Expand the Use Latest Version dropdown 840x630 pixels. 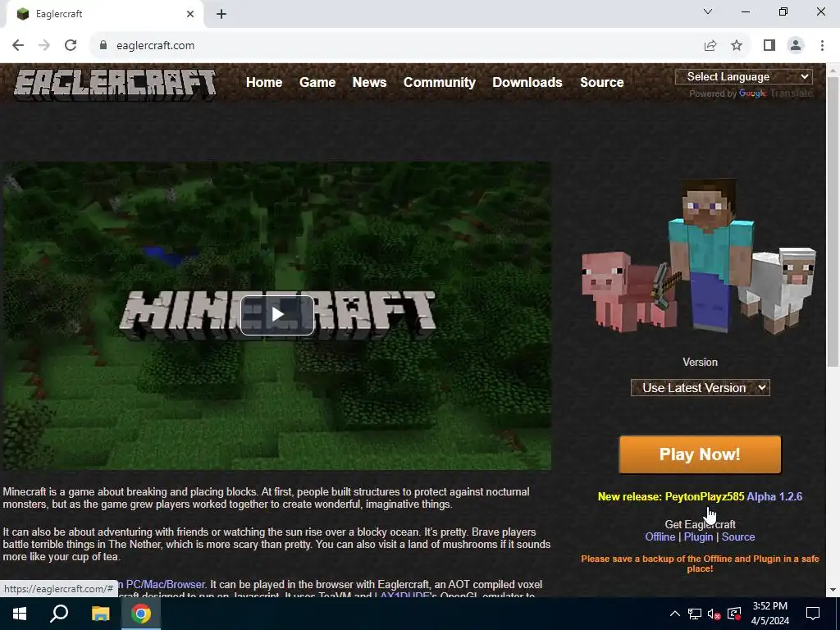[x=701, y=388]
